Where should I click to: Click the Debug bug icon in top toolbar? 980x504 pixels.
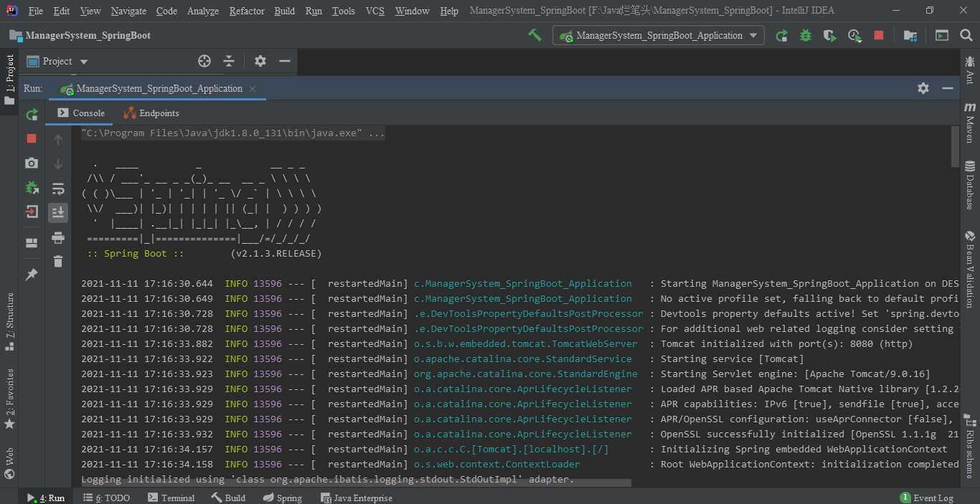point(806,35)
